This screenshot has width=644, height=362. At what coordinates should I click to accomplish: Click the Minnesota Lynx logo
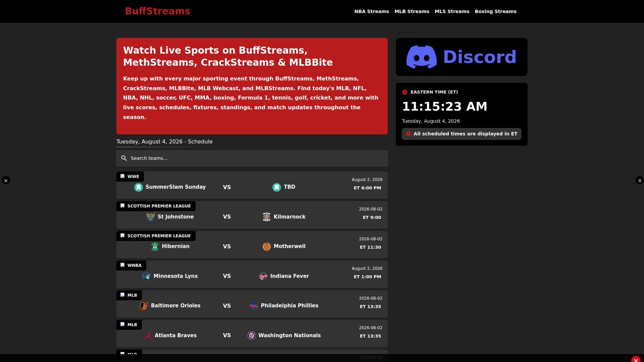pos(147,276)
